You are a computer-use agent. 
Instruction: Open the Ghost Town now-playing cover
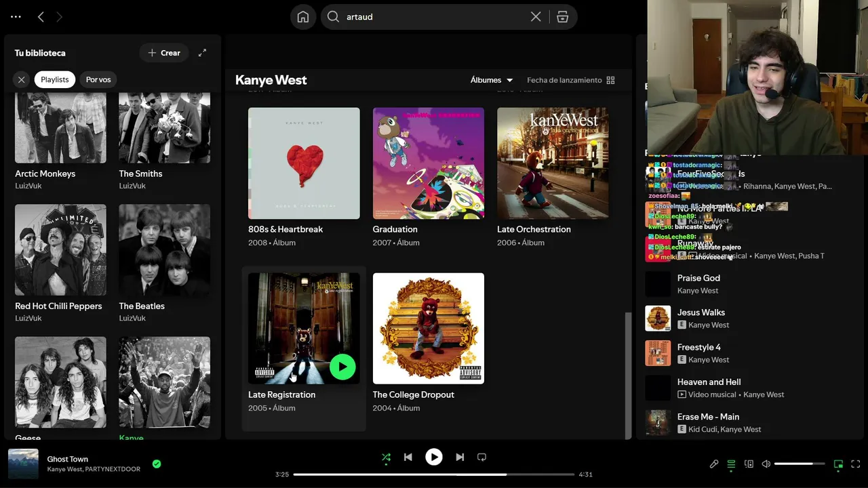(23, 464)
